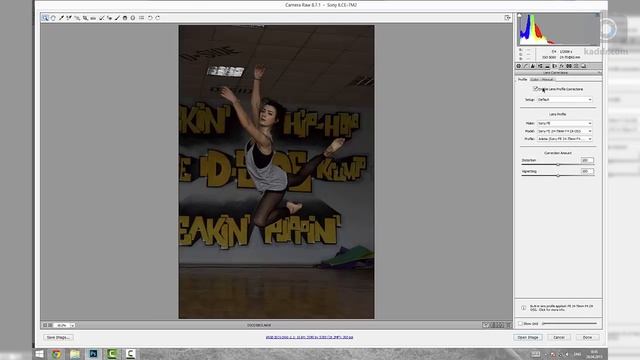
Task: Rotate image 90° clockwise
Action: pos(158,18)
